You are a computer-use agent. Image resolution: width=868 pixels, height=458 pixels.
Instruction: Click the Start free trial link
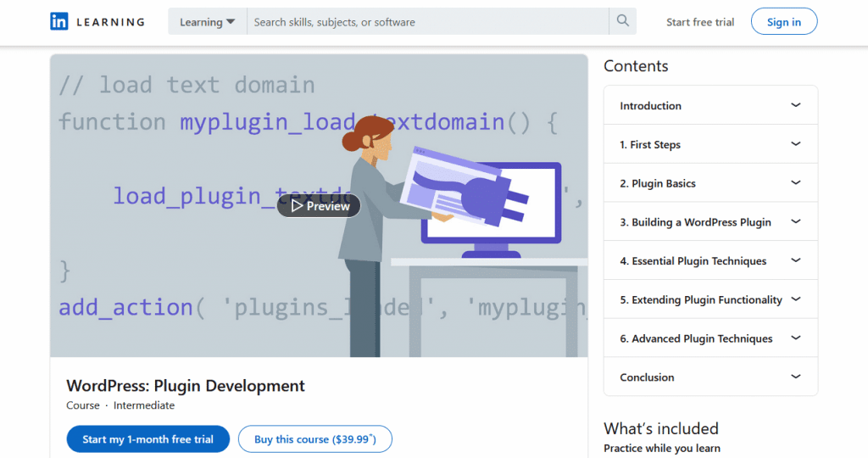(x=700, y=22)
